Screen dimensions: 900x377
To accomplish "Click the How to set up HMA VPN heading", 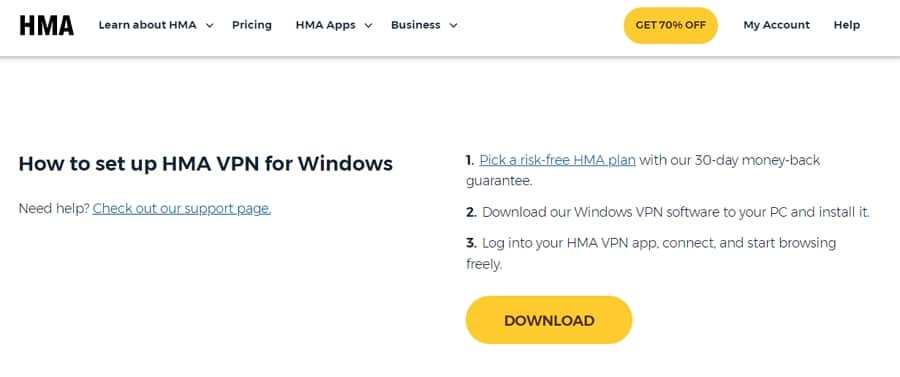I will (205, 164).
